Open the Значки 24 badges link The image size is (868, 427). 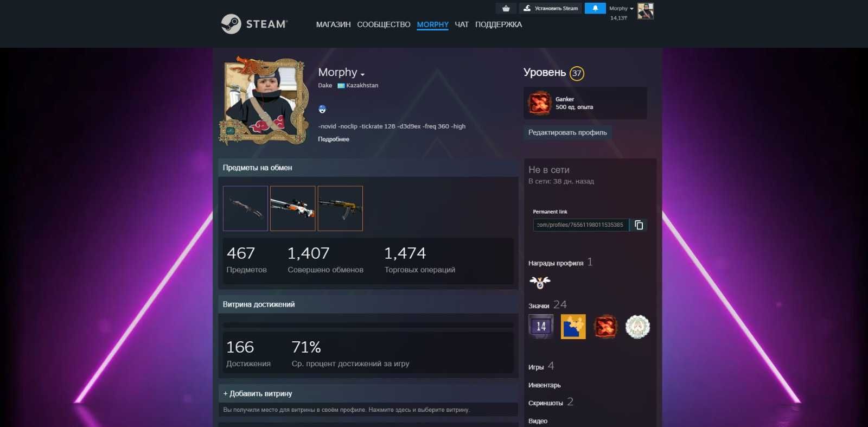coord(547,305)
